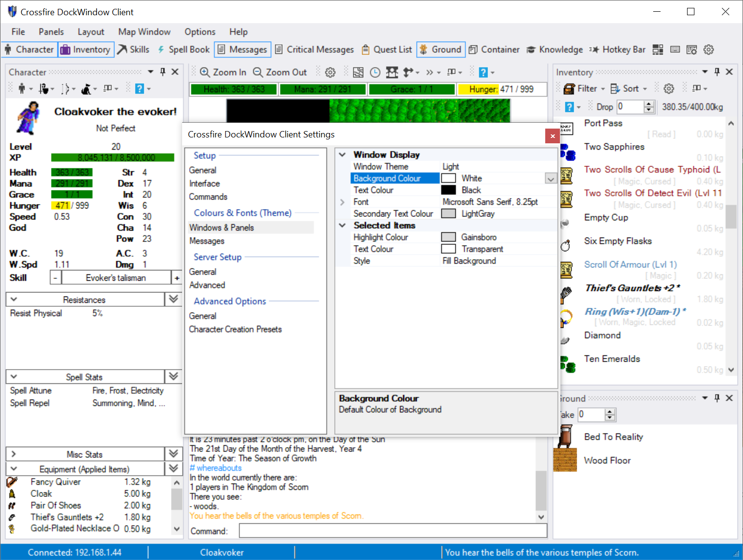Expand the Misc Stats section
The height and width of the screenshot is (560, 743).
point(14,454)
